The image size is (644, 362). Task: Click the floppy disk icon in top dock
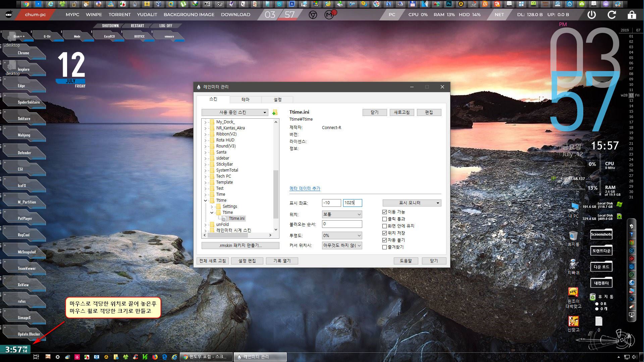click(413, 4)
